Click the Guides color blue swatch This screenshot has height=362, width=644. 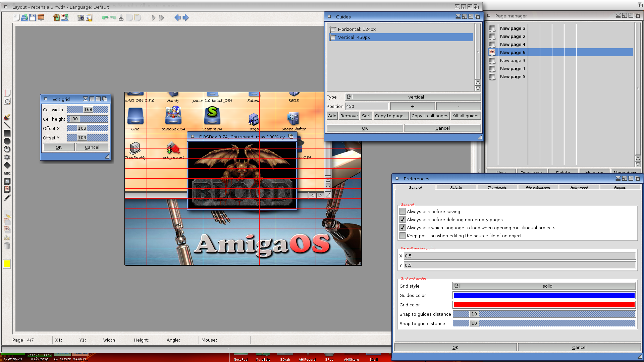pos(544,295)
